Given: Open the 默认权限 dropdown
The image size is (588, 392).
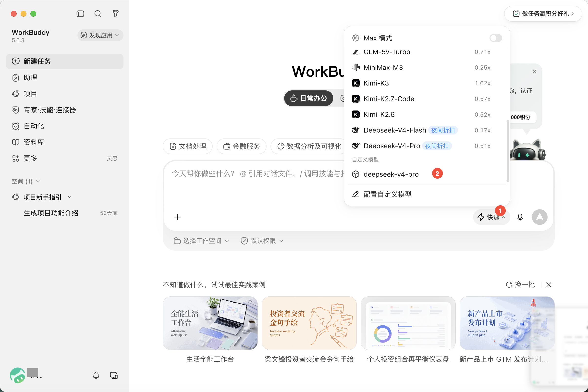Looking at the screenshot, I should [262, 241].
